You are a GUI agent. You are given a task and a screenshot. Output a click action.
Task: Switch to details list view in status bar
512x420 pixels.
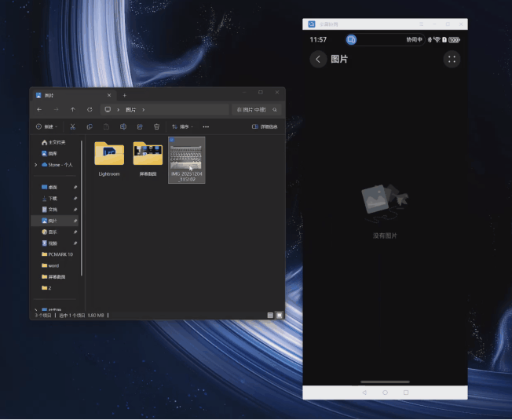click(x=270, y=315)
